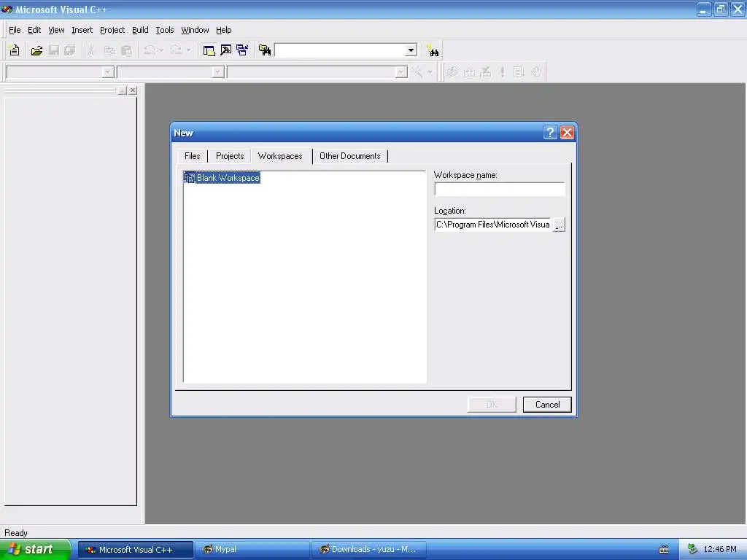This screenshot has width=747, height=560.
Task: Open the View menu
Action: pos(56,30)
